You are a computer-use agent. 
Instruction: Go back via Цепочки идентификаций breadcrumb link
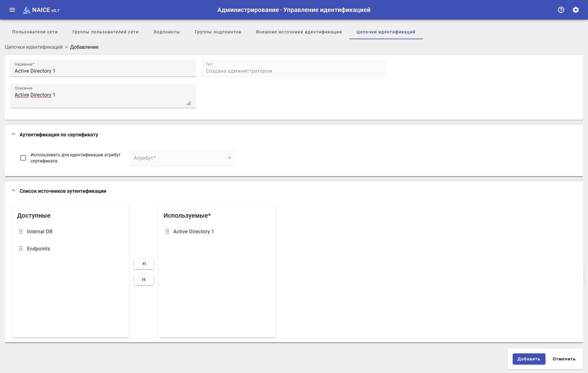(x=34, y=47)
